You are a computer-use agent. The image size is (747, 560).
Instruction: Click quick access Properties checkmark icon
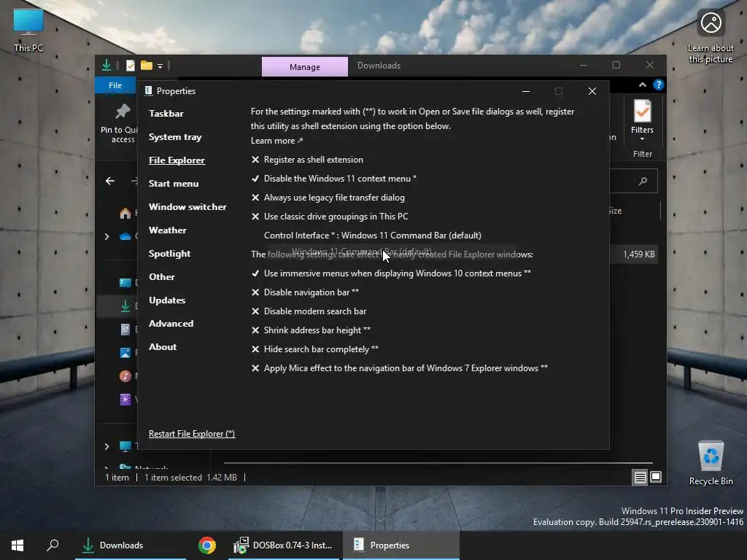pyautogui.click(x=131, y=65)
